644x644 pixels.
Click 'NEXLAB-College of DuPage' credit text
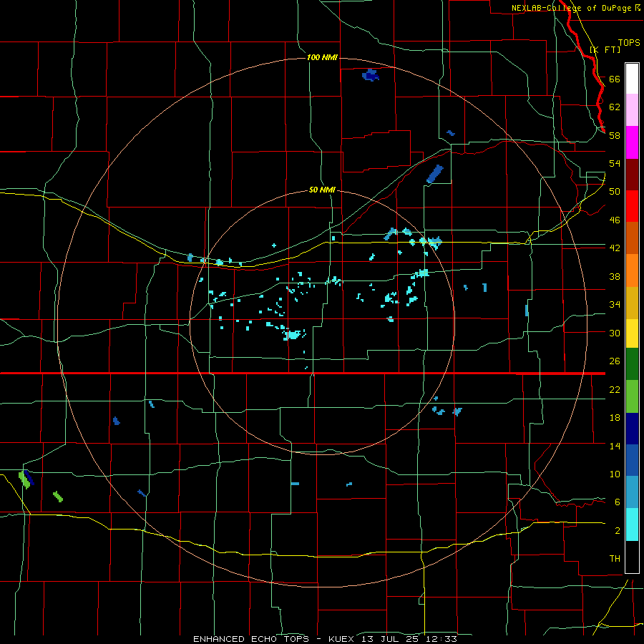click(x=571, y=8)
